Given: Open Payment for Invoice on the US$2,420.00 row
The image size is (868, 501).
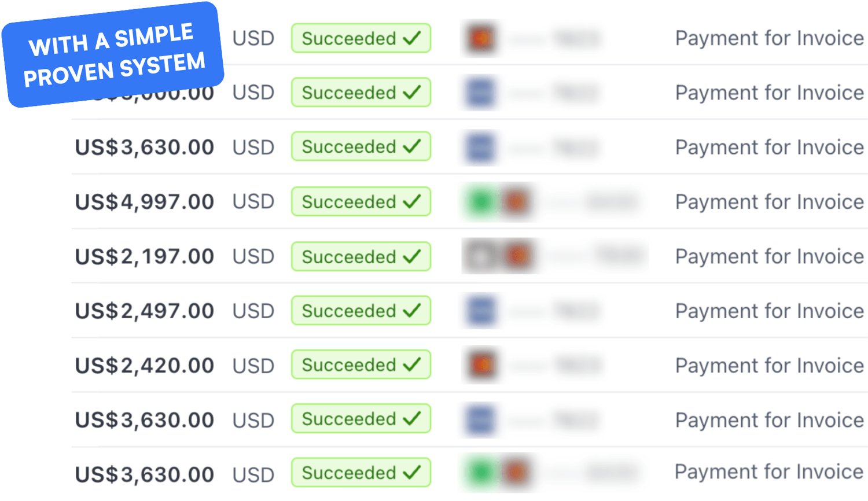Looking at the screenshot, I should [x=770, y=366].
